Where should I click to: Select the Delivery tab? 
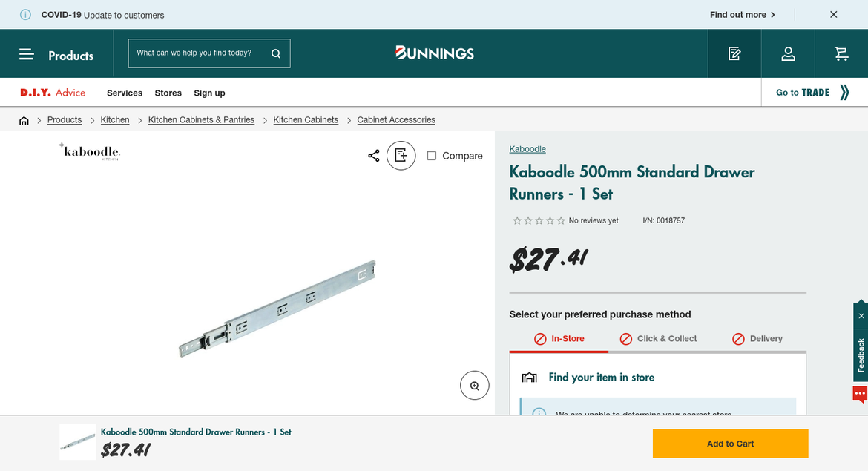(757, 339)
